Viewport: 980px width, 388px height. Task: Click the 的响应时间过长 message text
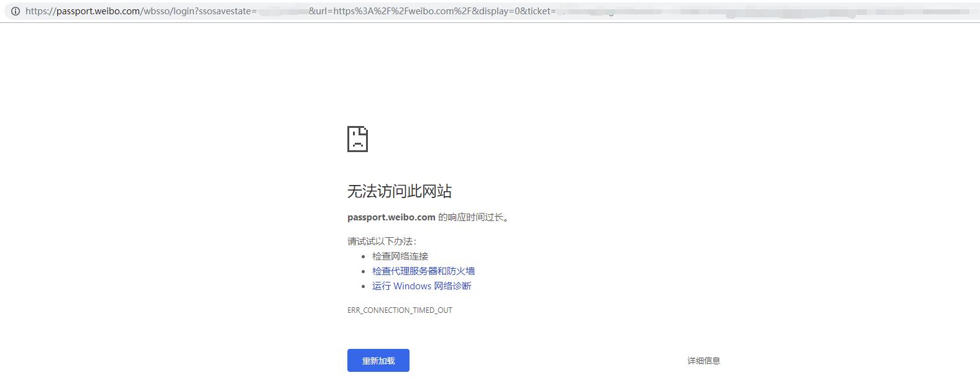click(x=474, y=217)
